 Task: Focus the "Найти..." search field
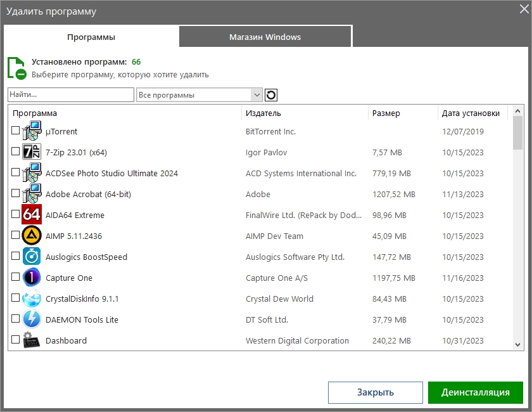(x=70, y=94)
